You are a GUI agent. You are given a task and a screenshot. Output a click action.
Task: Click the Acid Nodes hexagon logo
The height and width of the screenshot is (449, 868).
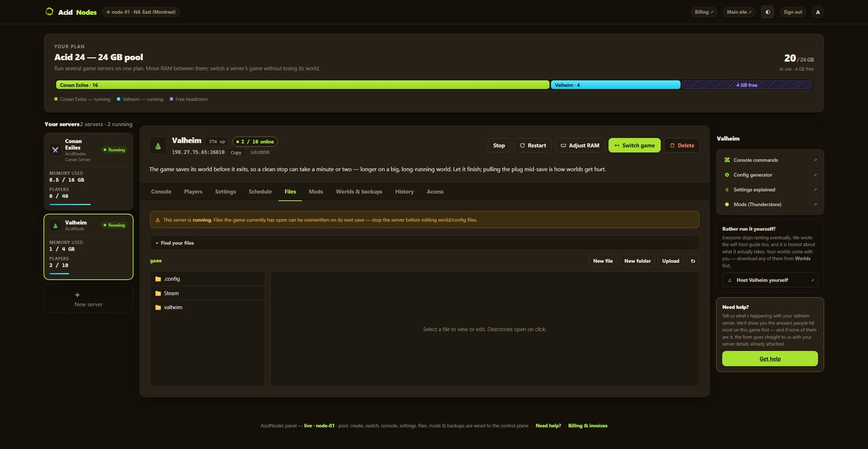(49, 11)
